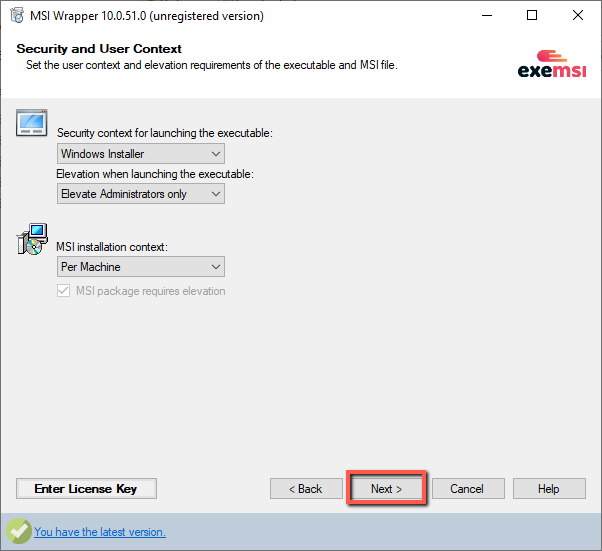Viewport: 602px width, 551px height.
Task: Expand the Elevate Administrators only dropdown
Action: (141, 194)
